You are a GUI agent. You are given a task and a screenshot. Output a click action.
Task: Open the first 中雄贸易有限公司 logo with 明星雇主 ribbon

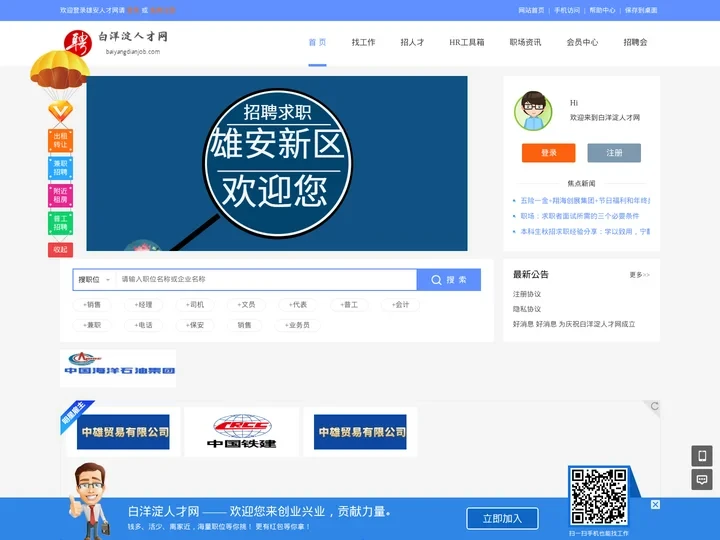coord(123,432)
